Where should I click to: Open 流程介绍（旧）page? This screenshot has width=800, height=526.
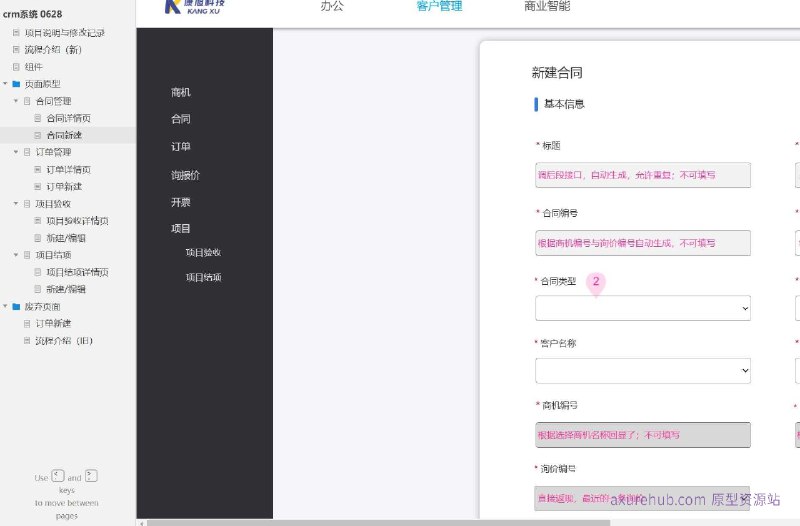coord(64,341)
